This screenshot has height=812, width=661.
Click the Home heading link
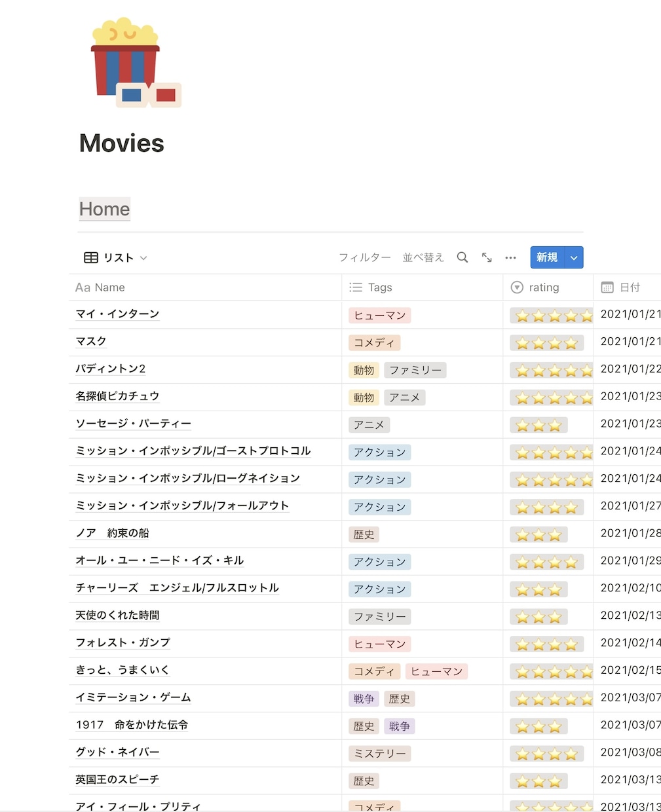pos(105,209)
